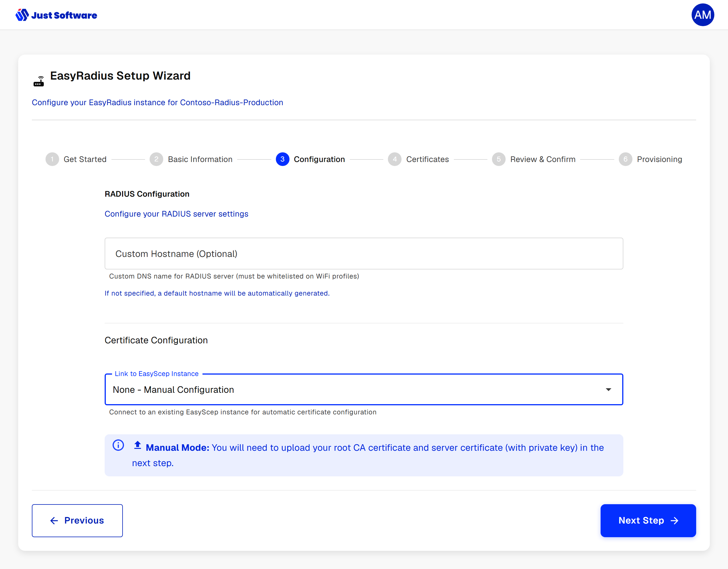Select the Configuration step label
728x569 pixels.
[x=319, y=159]
